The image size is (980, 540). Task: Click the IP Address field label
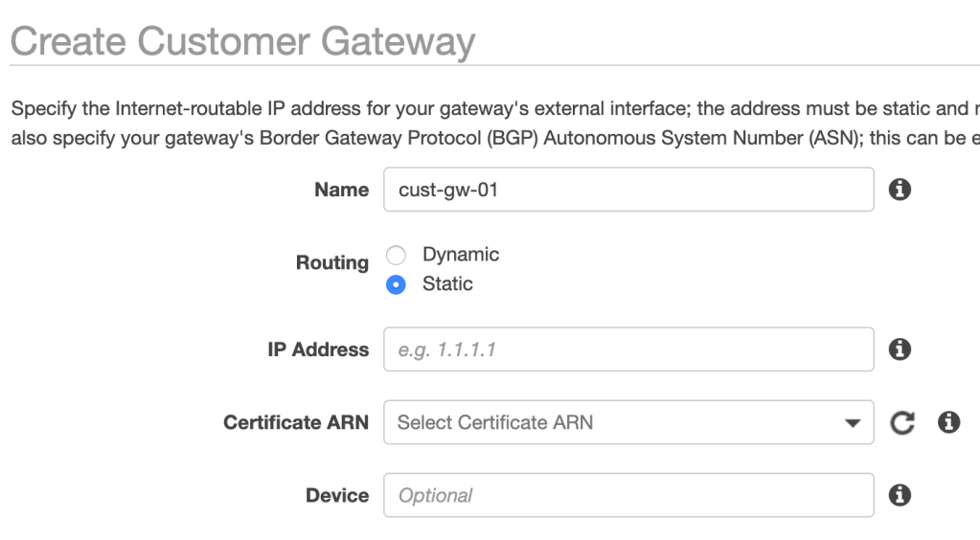coord(317,349)
